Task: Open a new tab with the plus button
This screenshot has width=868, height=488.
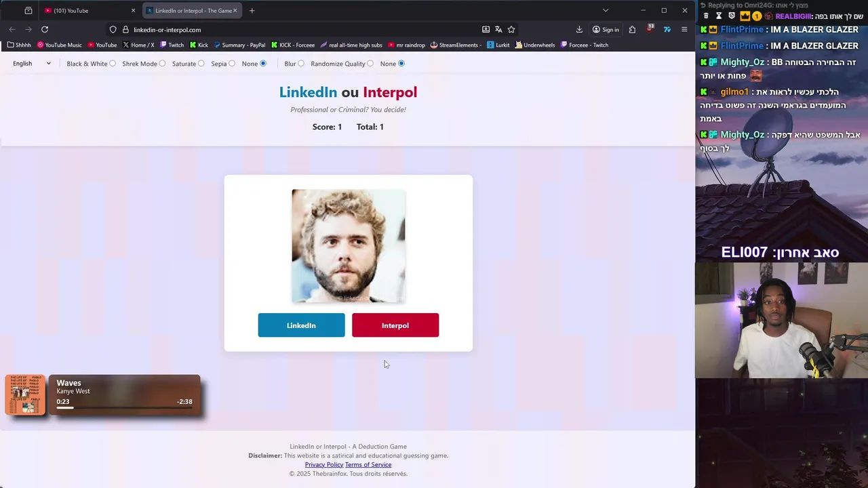Action: click(x=252, y=10)
